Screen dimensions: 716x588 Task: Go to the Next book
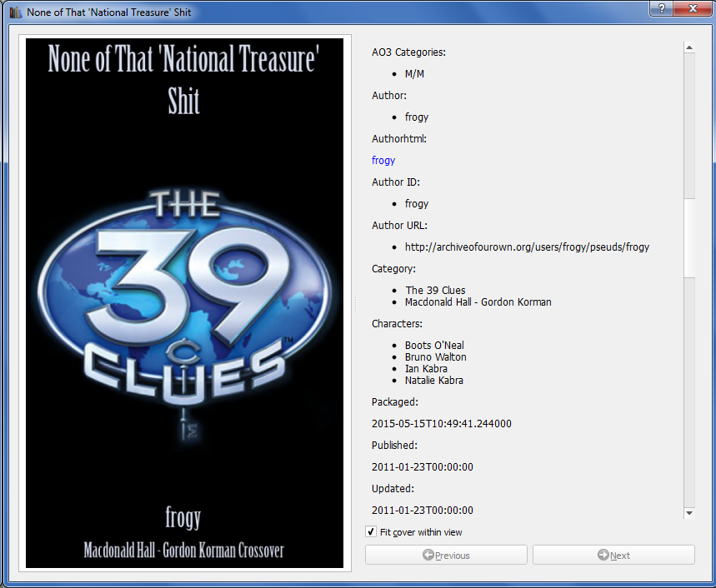point(613,555)
